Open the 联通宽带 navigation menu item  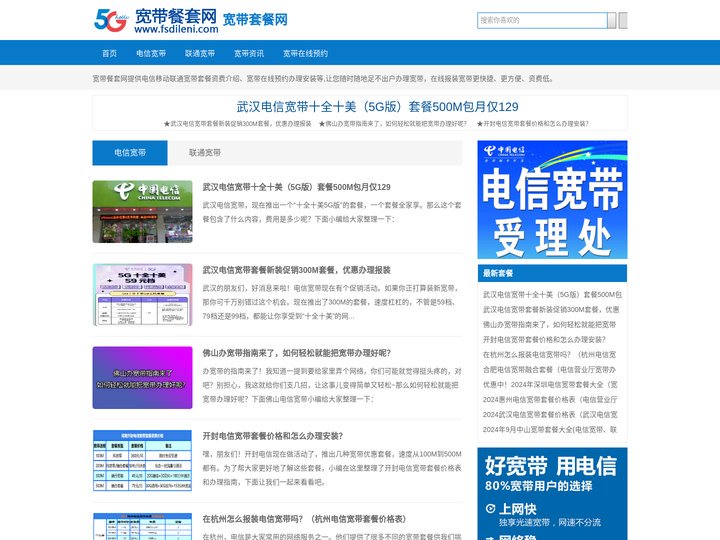click(x=200, y=53)
